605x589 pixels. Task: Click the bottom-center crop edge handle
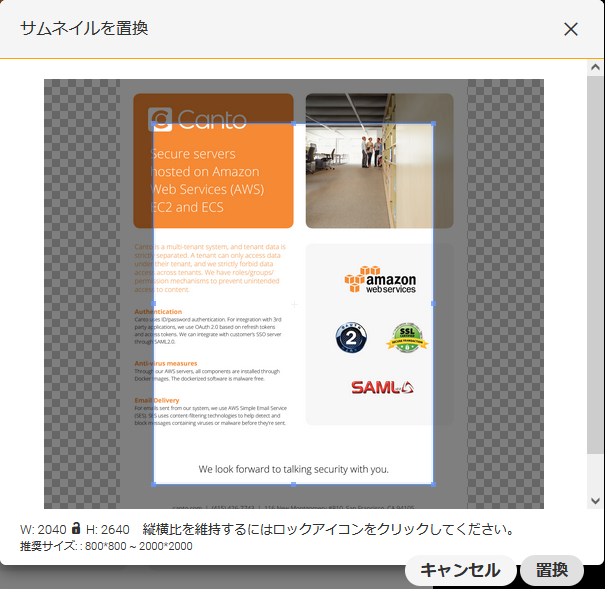tap(293, 484)
